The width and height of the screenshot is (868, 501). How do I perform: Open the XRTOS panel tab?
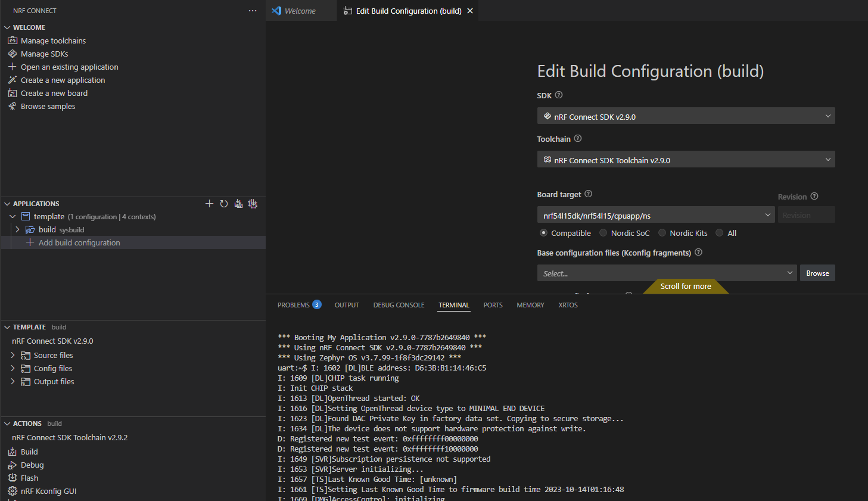click(x=568, y=305)
